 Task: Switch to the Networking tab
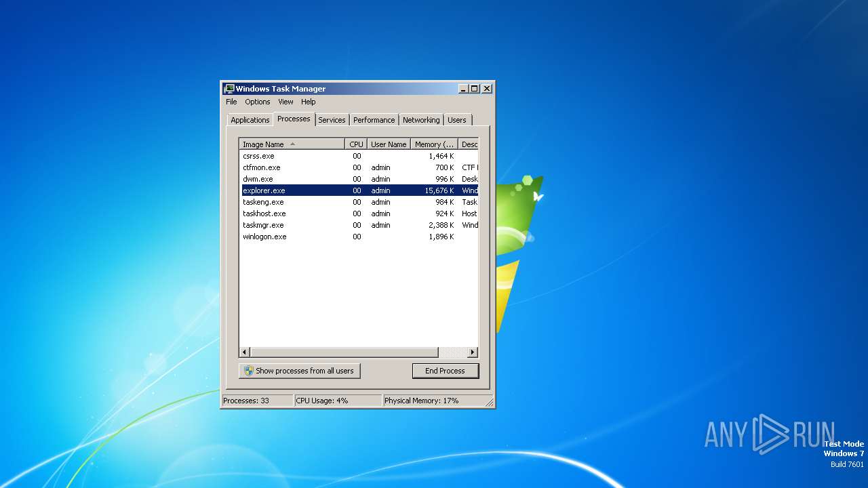(421, 120)
